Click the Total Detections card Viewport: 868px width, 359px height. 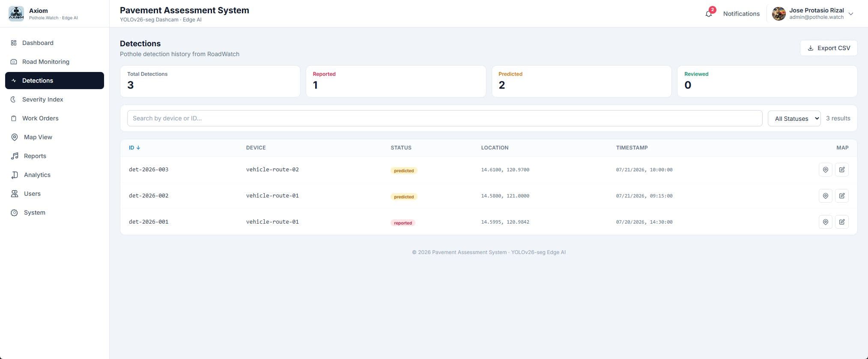[x=210, y=81]
